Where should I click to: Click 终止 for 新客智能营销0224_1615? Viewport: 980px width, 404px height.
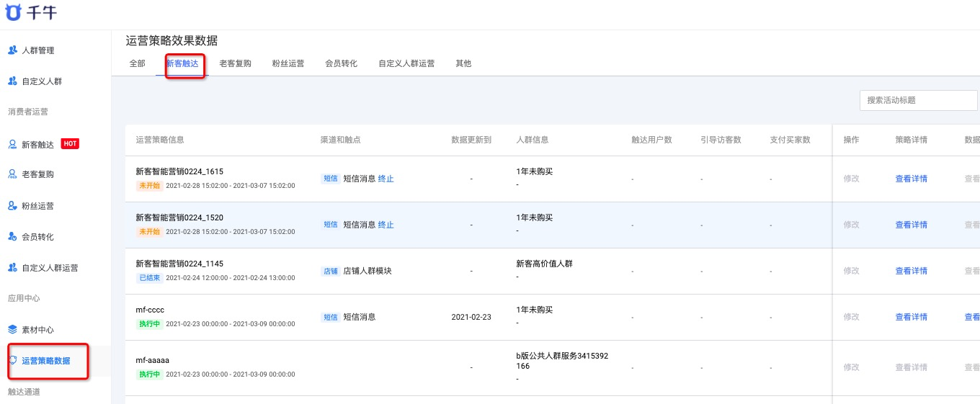click(x=386, y=179)
